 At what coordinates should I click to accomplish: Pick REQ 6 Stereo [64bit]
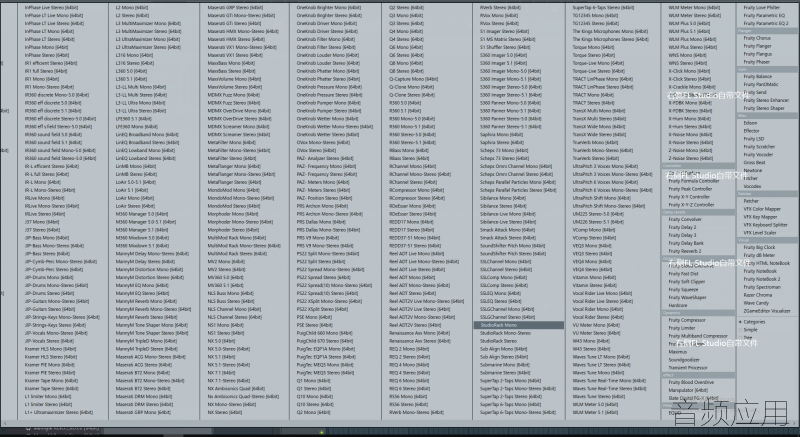(410, 389)
